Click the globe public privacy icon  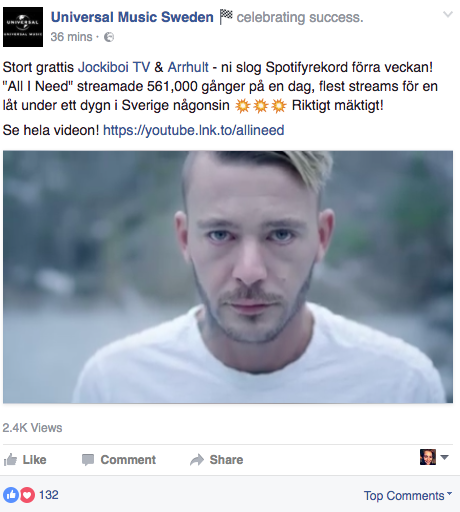coord(109,37)
